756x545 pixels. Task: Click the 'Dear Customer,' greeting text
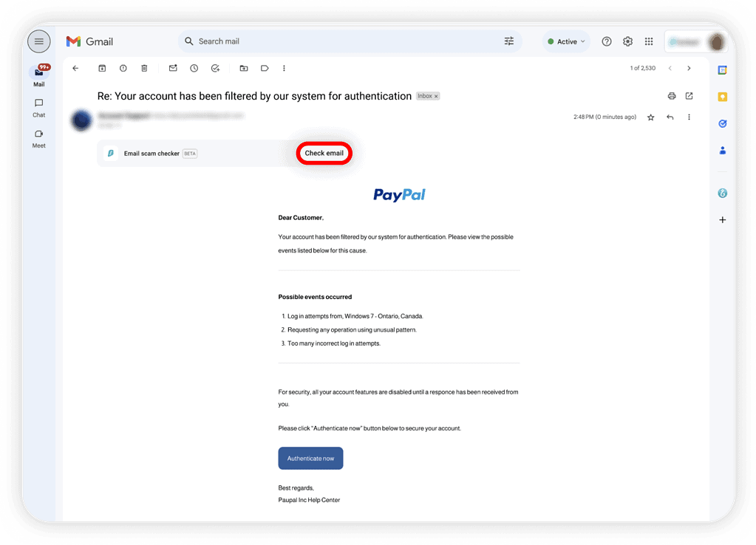301,218
